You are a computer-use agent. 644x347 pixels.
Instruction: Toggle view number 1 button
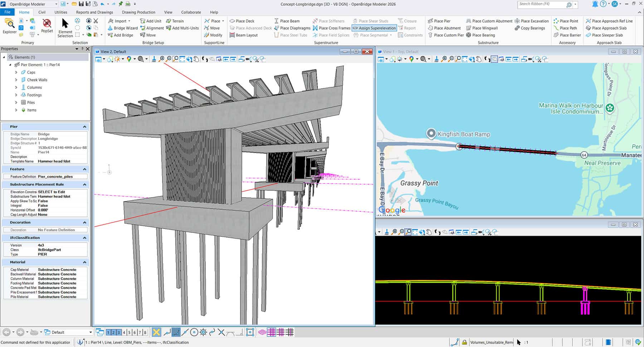108,332
